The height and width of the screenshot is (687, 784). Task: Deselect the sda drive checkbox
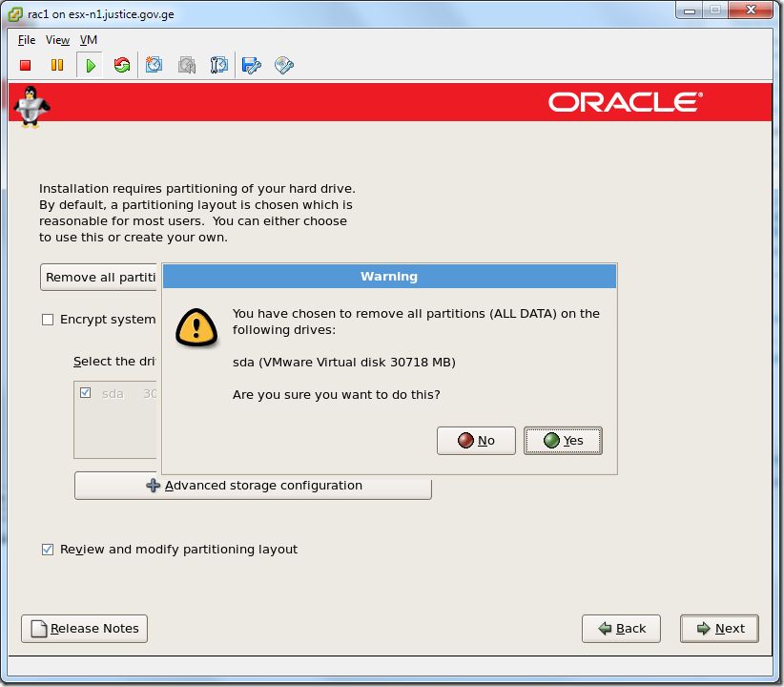coord(85,392)
